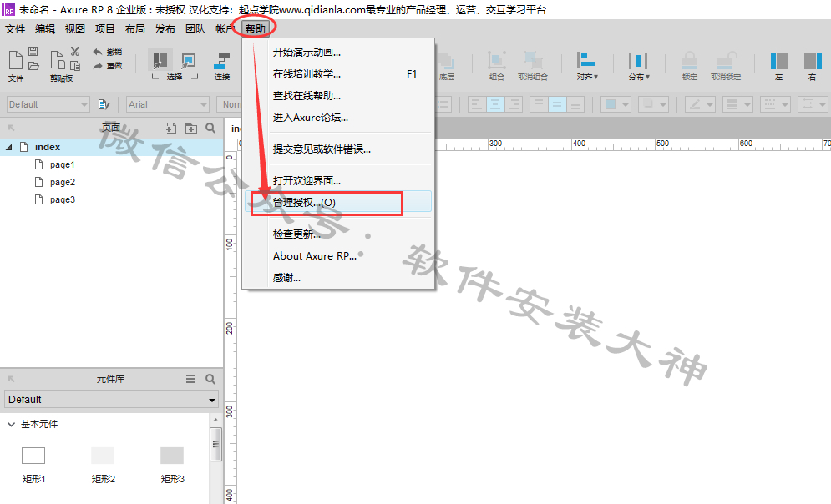Viewport: 831px width, 504px height.
Task: Add a new folder in 页面 panel
Action: point(190,128)
